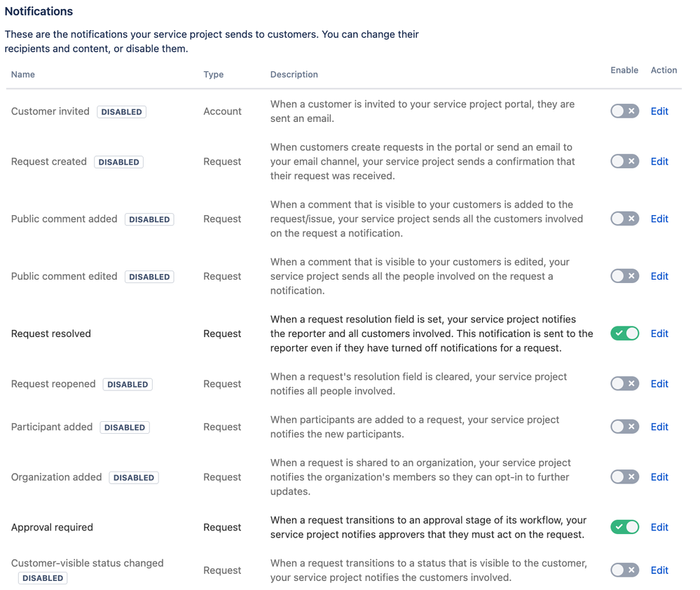This screenshot has width=700, height=590.
Task: Click the DISABLED badge next to Request reopened
Action: [x=128, y=384]
